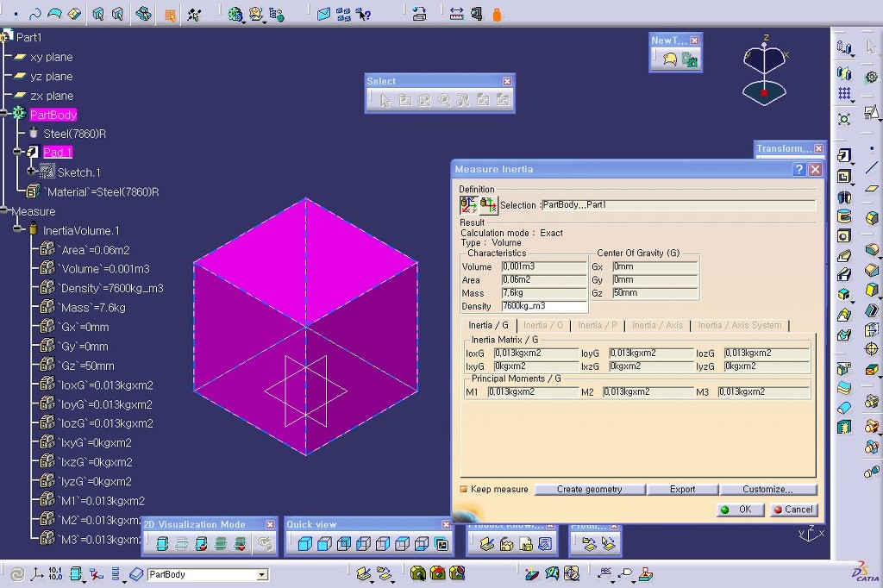Collapse the Pad.1 node in tree
Screen dimensions: 883x588
[x=17, y=153]
